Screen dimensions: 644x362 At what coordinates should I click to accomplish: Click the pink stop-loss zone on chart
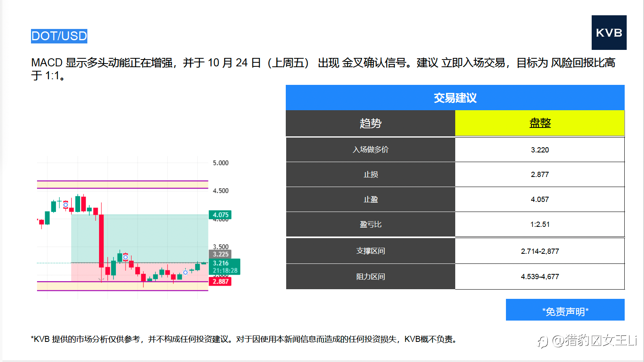(140, 272)
